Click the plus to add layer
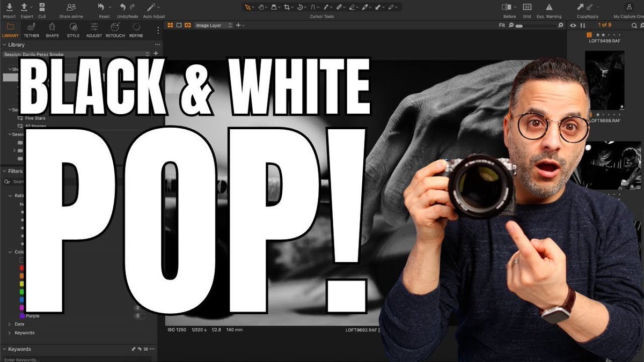The image size is (644, 362). [238, 25]
